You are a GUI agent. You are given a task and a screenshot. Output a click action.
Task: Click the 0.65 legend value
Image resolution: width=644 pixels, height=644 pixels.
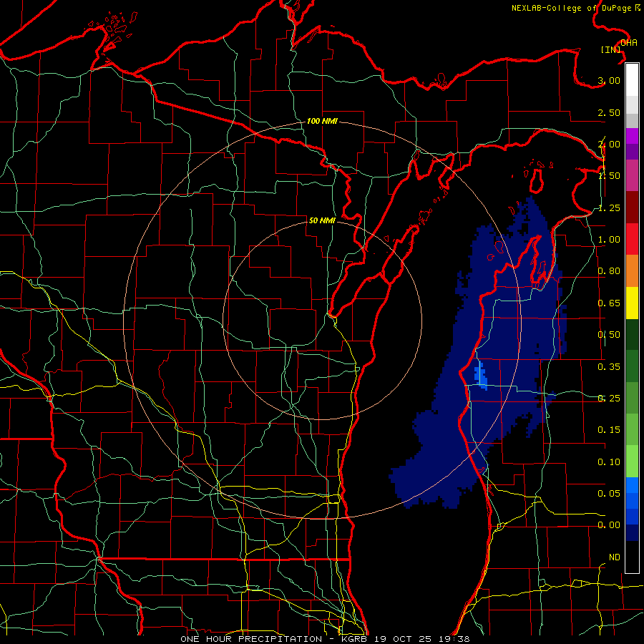pos(609,303)
